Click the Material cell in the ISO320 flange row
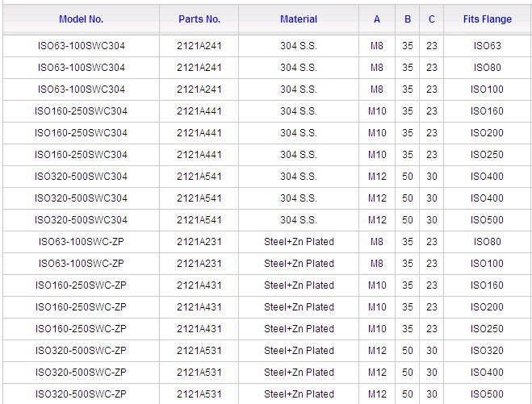The width and height of the screenshot is (532, 404). click(298, 351)
